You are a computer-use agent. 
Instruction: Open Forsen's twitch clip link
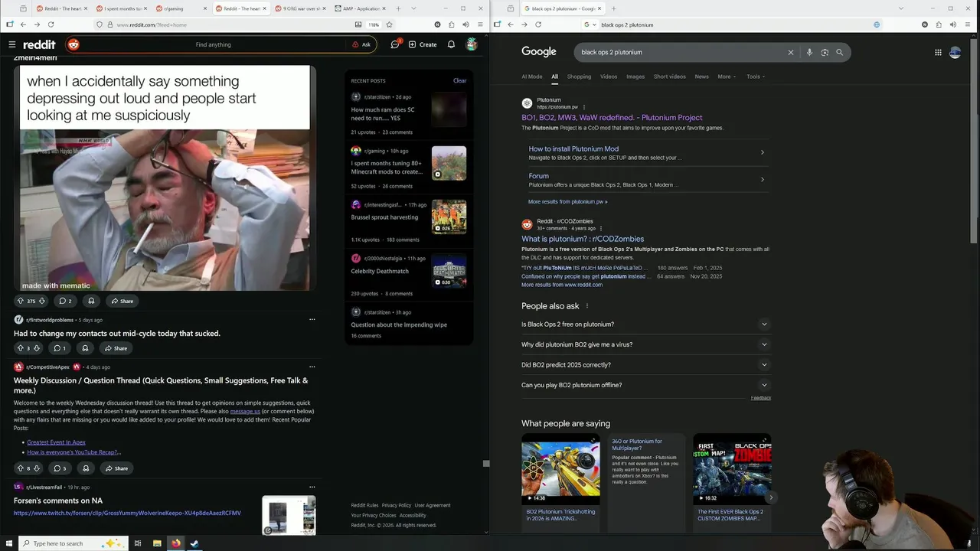127,513
